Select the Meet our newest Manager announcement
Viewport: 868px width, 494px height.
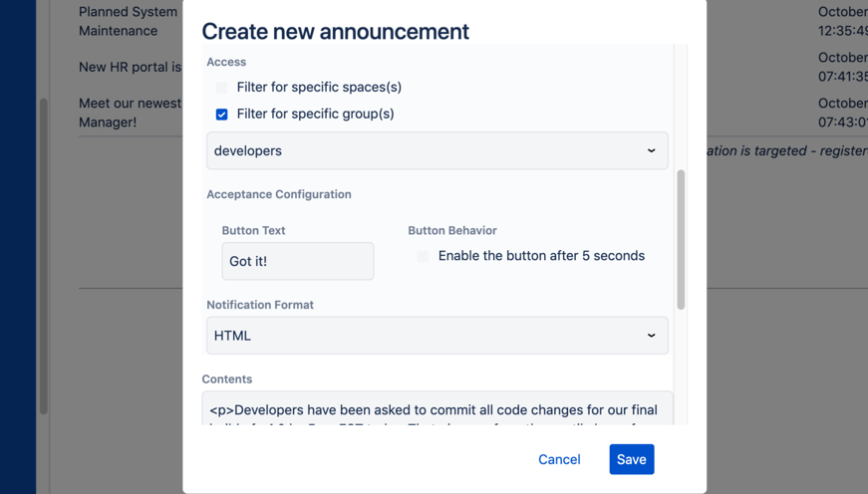(130, 113)
